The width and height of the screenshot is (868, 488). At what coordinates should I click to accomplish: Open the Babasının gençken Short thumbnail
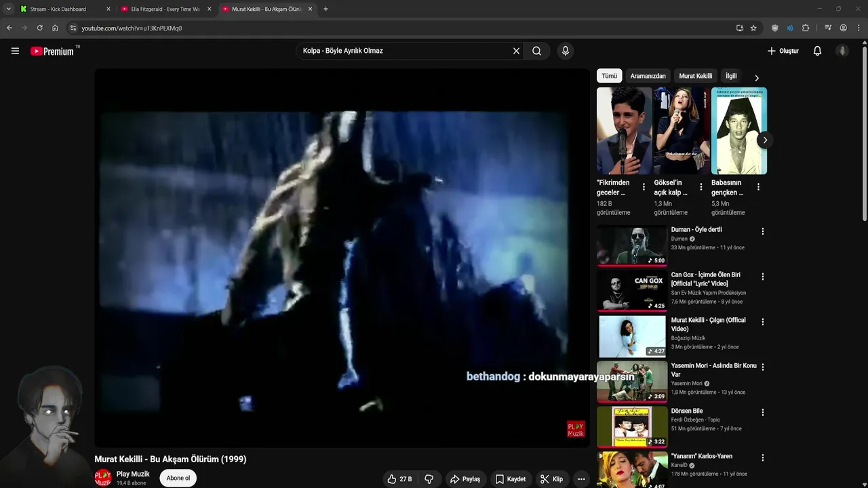point(739,131)
